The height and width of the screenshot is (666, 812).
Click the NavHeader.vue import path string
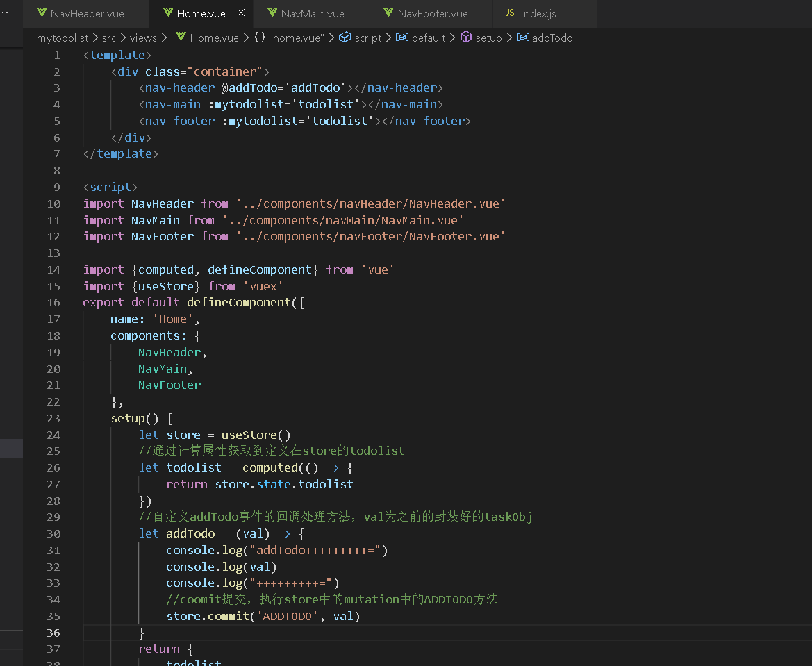tap(370, 203)
